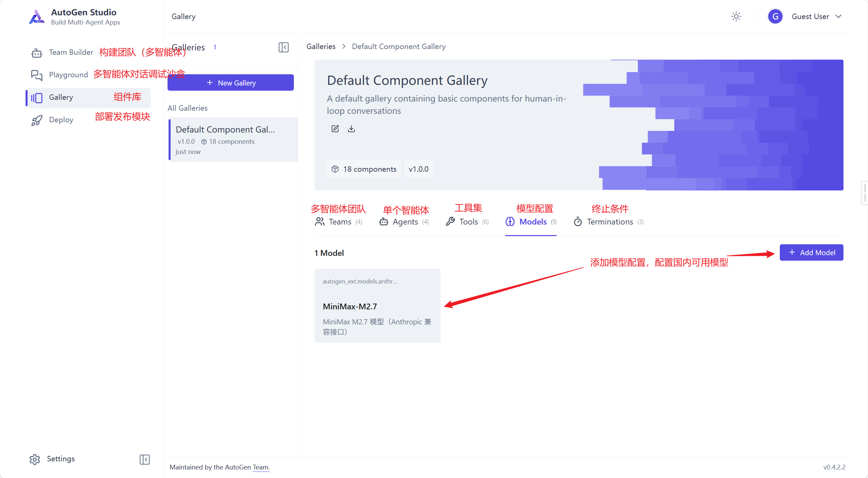This screenshot has height=478, width=868.
Task: Select the Models tab
Action: [531, 222]
